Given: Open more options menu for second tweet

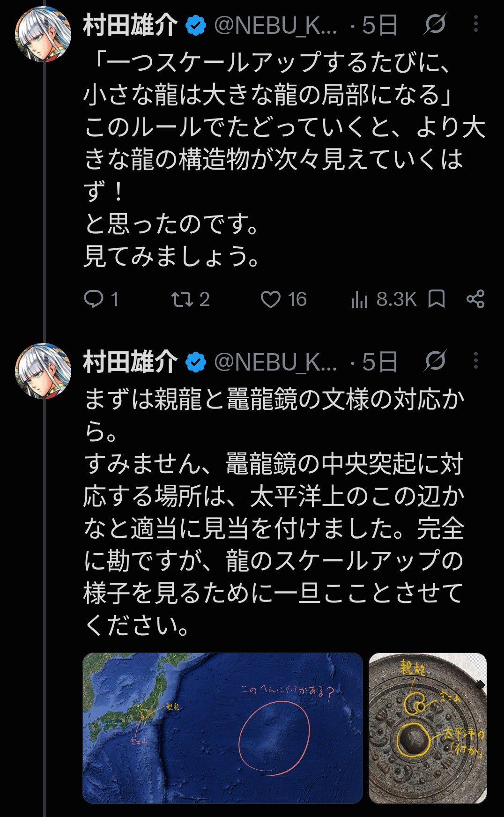Looking at the screenshot, I should [476, 360].
